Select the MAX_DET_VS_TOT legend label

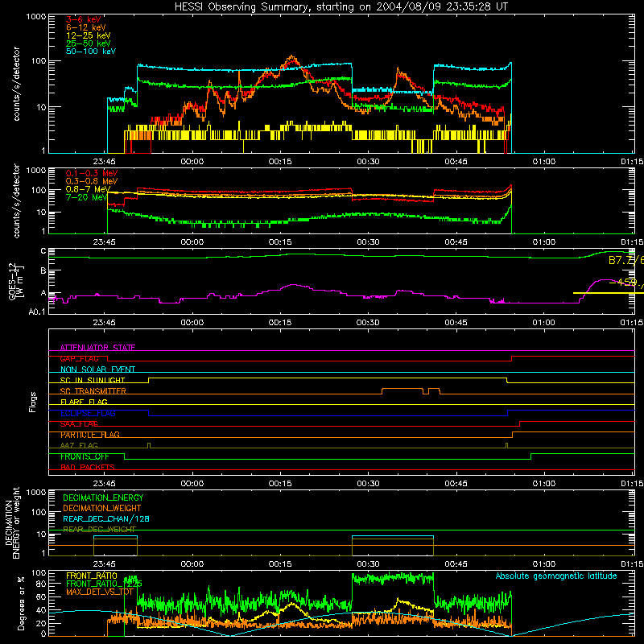point(100,592)
